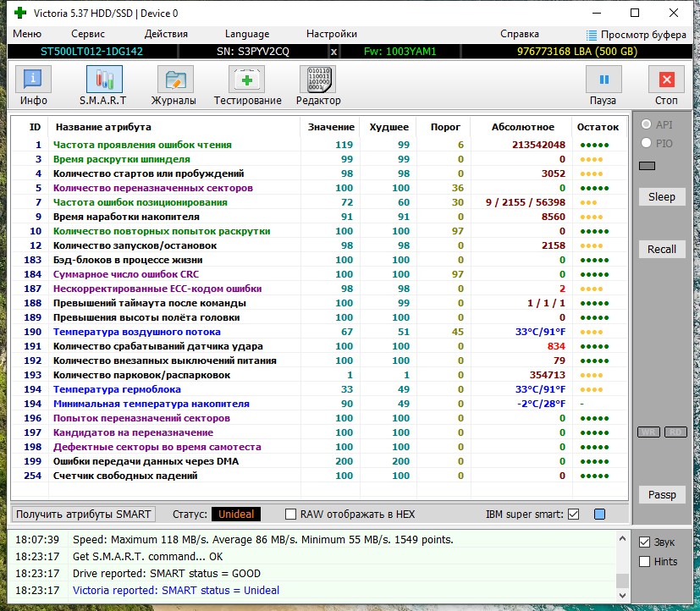Click the blue color square near IBM super smart
This screenshot has width=700, height=611.
coord(599,515)
